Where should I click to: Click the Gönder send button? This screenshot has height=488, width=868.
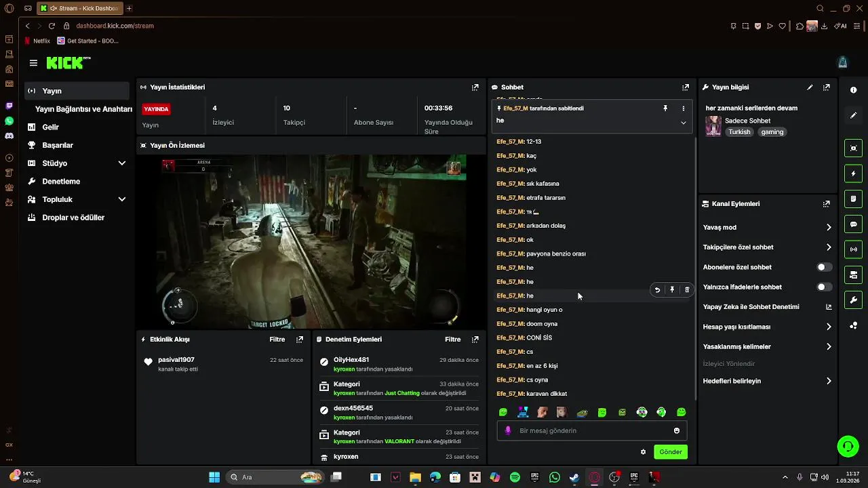click(671, 452)
